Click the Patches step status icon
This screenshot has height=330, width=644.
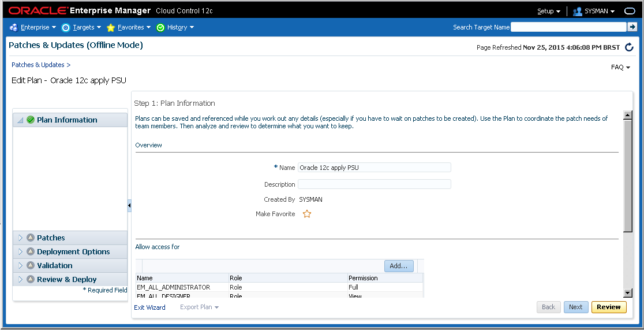(x=30, y=238)
